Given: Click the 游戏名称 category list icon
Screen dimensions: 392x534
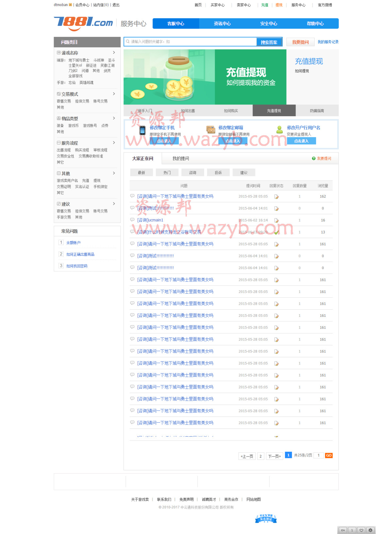Looking at the screenshot, I should pyautogui.click(x=59, y=53).
